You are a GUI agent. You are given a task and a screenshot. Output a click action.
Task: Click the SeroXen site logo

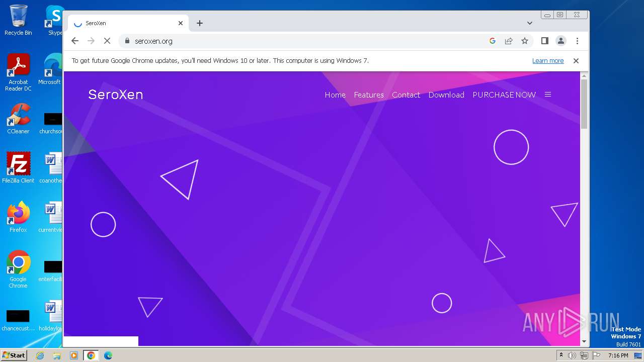pos(116,95)
